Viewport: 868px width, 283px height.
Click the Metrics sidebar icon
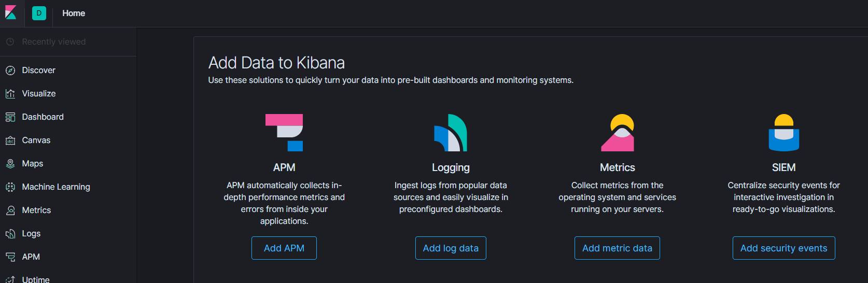click(10, 210)
